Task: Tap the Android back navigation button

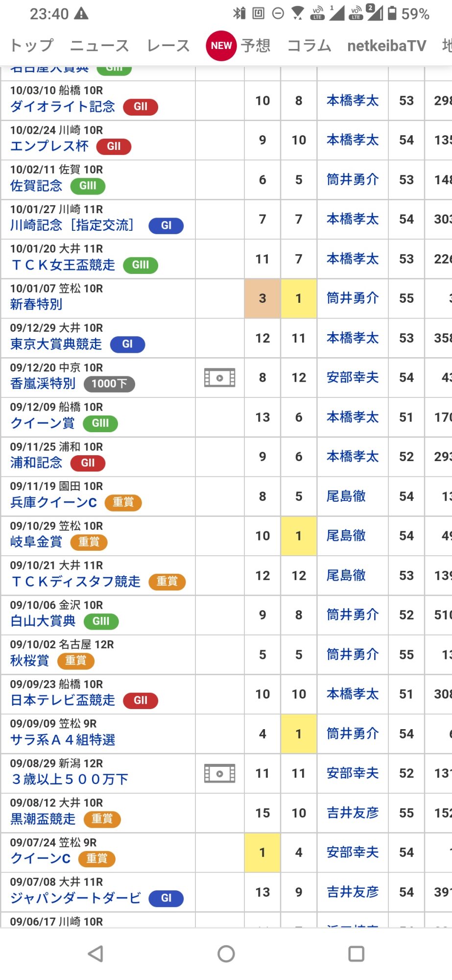Action: (95, 954)
